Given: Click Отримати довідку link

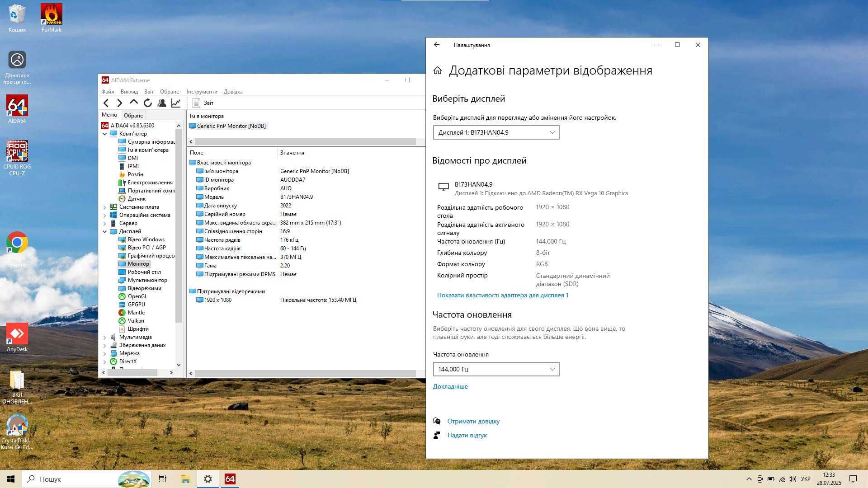Looking at the screenshot, I should coord(473,421).
